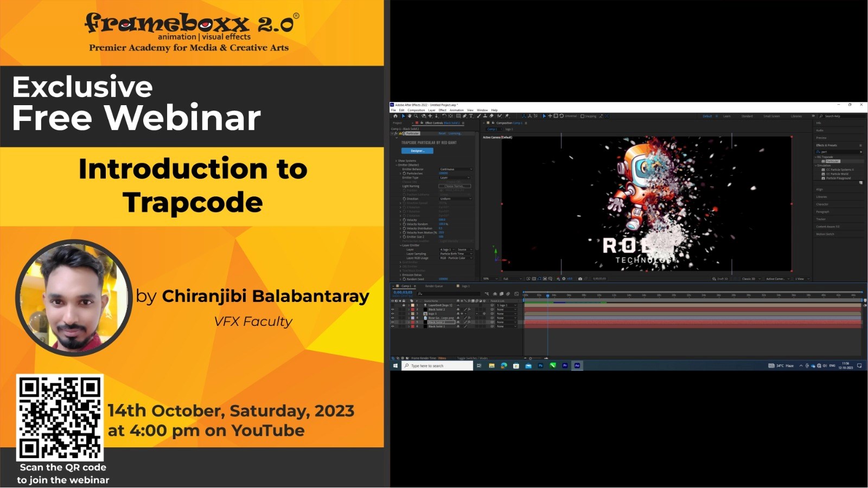Click the blue Designer button

pyautogui.click(x=417, y=151)
